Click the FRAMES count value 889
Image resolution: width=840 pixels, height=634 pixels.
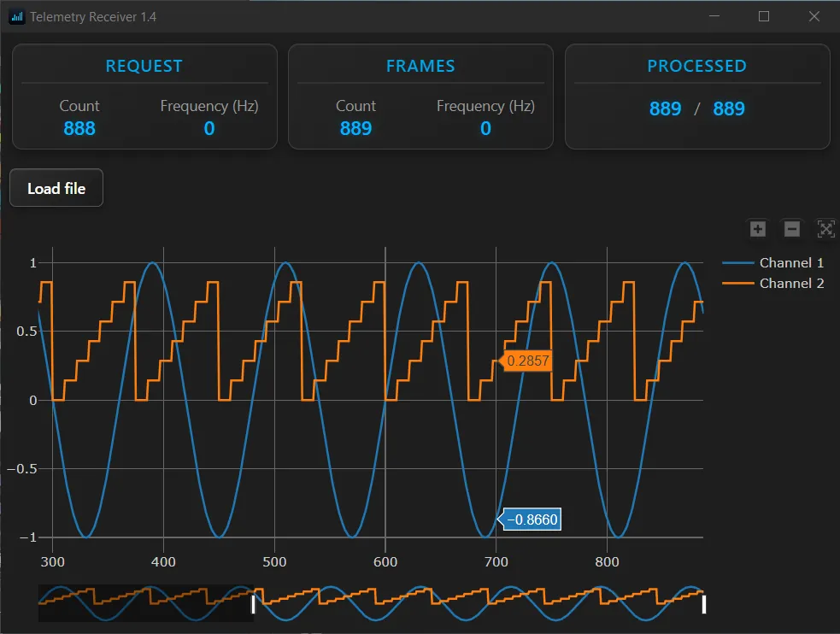355,128
